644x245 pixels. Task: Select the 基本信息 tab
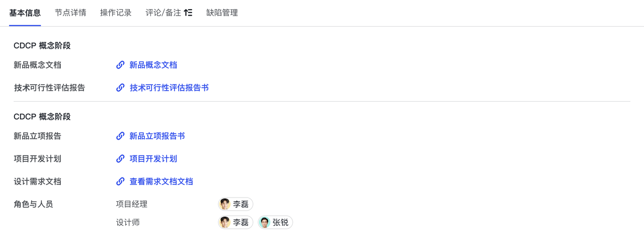[25, 13]
